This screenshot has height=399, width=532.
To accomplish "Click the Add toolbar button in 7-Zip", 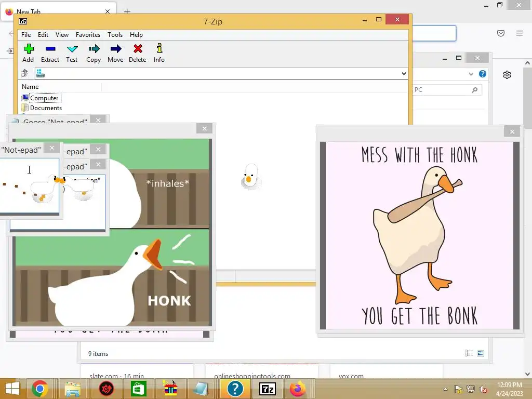I will (28, 53).
